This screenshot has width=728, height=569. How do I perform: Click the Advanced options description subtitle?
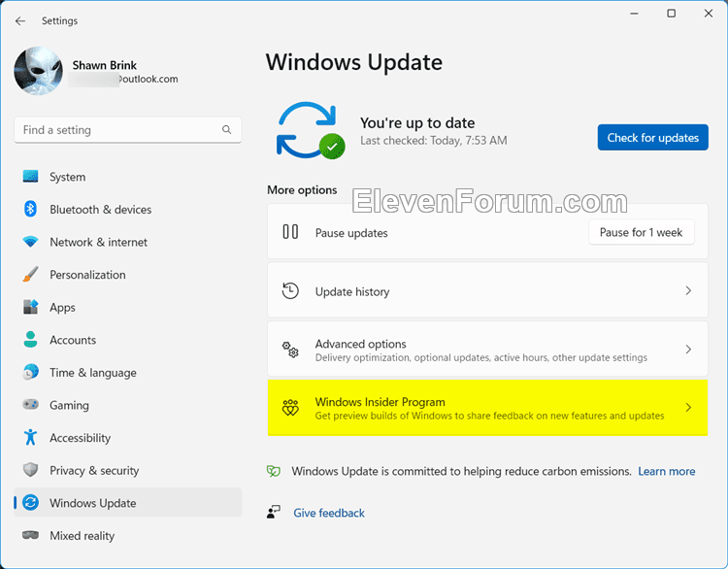click(x=481, y=357)
